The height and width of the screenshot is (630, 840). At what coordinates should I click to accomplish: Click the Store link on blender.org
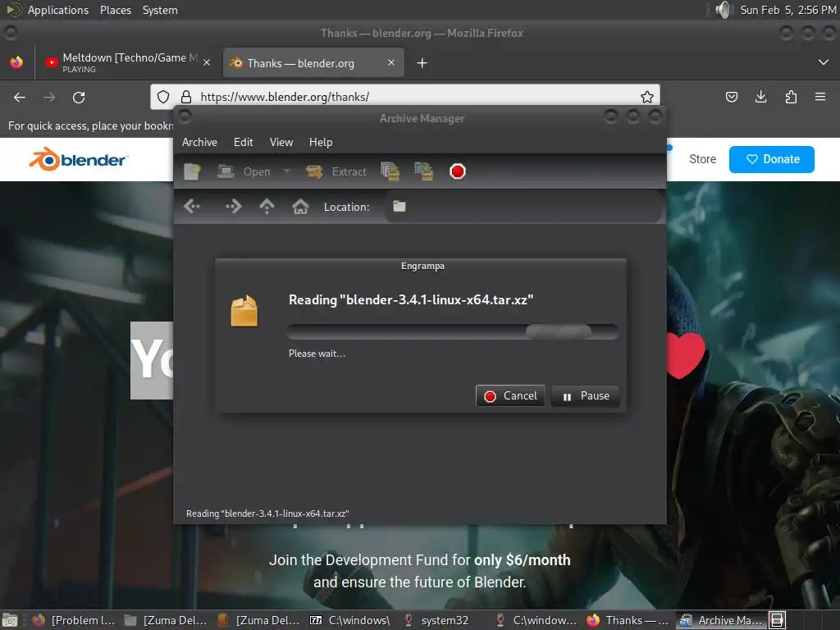[x=702, y=159]
